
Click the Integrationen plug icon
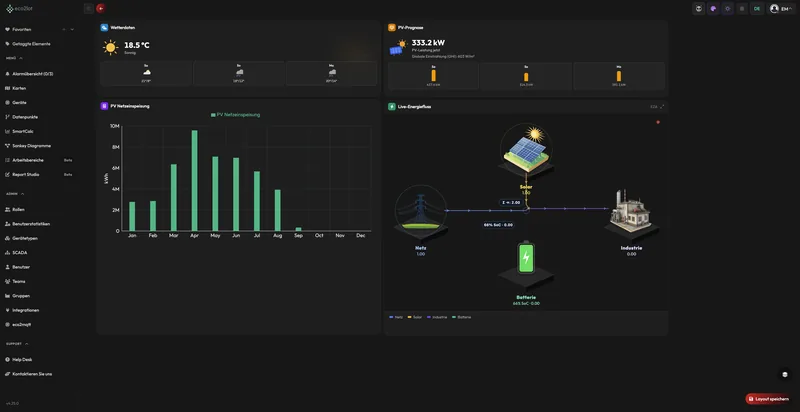pyautogui.click(x=7, y=310)
